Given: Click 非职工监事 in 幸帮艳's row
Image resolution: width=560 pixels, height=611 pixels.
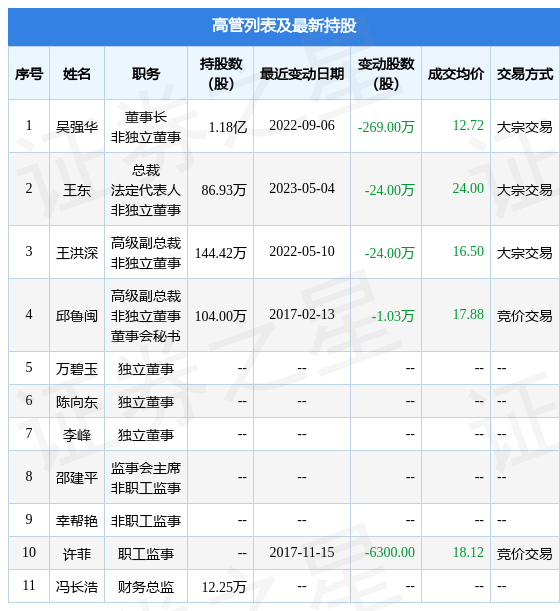Looking at the screenshot, I should [x=146, y=521].
